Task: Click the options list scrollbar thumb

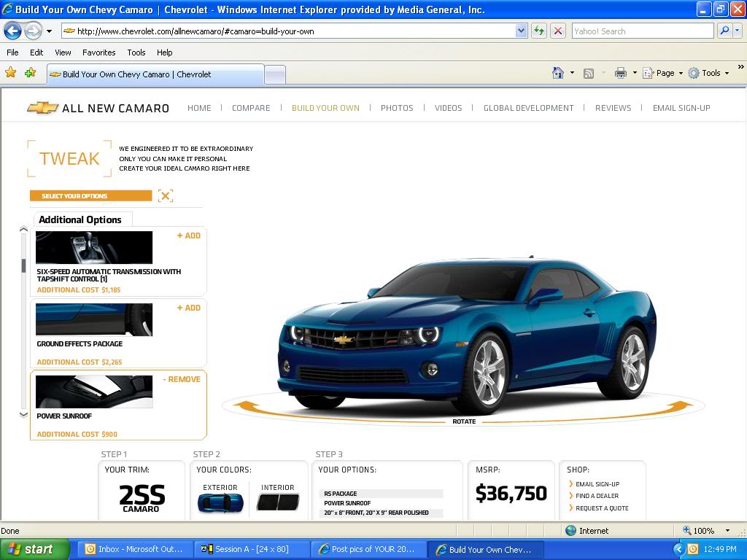Action: click(x=23, y=265)
